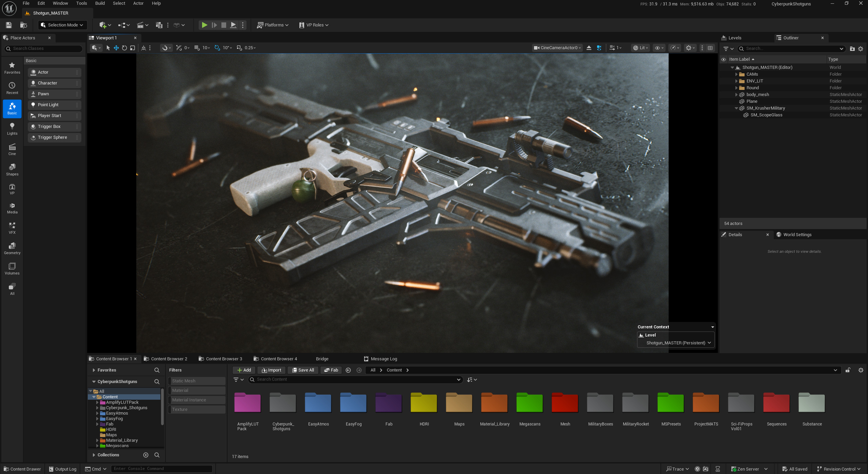Open the CineCameraActor0 viewport camera dropdown
Image resolution: width=868 pixels, height=474 pixels.
556,48
